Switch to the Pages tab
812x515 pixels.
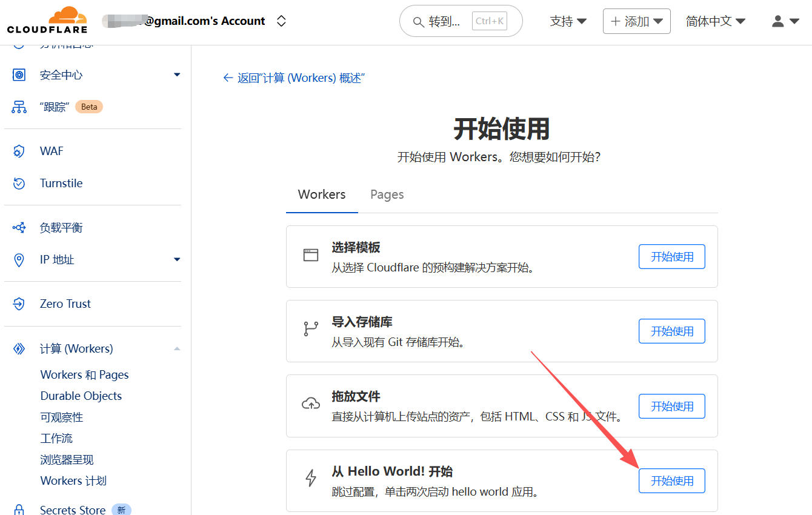point(387,194)
